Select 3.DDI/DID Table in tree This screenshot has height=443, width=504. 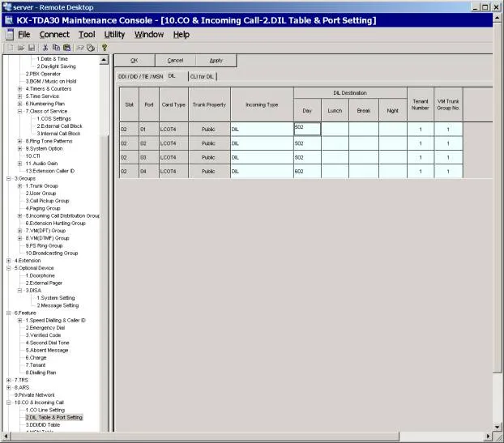coord(43,424)
